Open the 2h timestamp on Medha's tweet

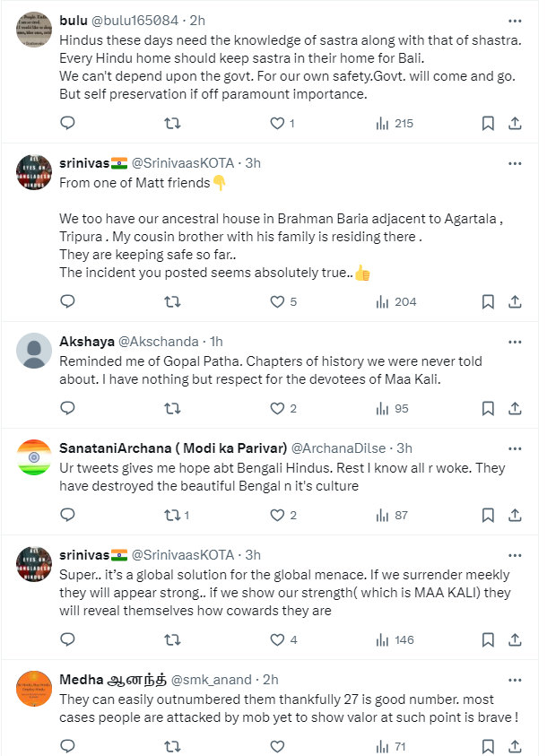[x=270, y=680]
